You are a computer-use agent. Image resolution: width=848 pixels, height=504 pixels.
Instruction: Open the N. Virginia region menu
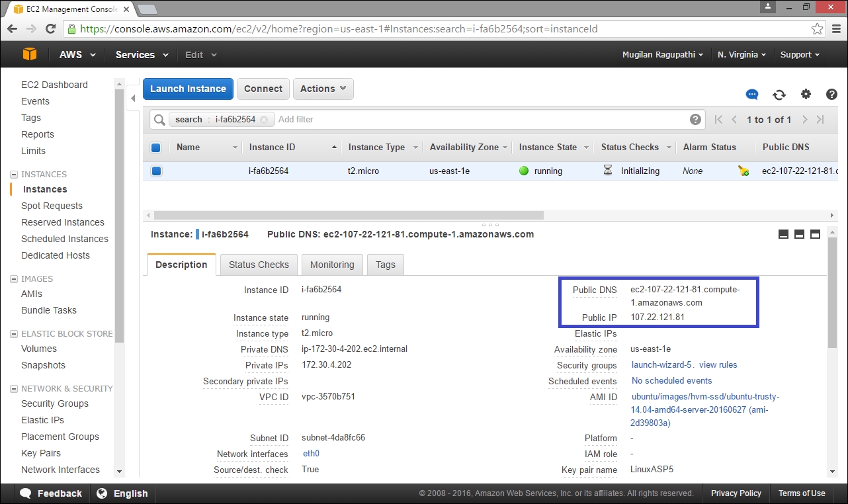tap(742, 55)
